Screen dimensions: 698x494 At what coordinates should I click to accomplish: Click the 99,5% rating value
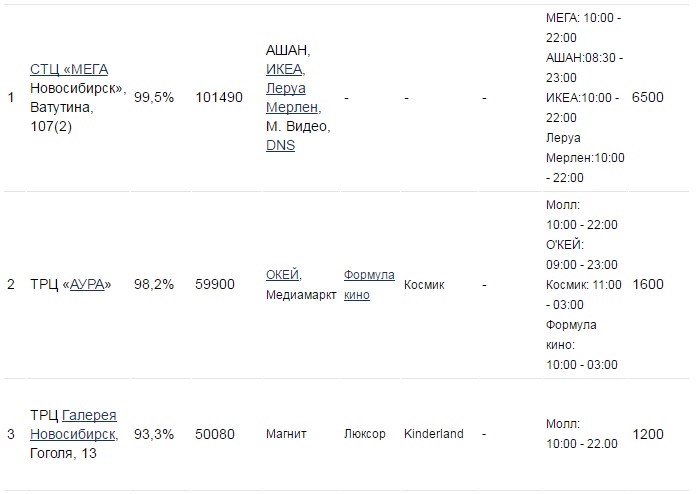pos(154,98)
